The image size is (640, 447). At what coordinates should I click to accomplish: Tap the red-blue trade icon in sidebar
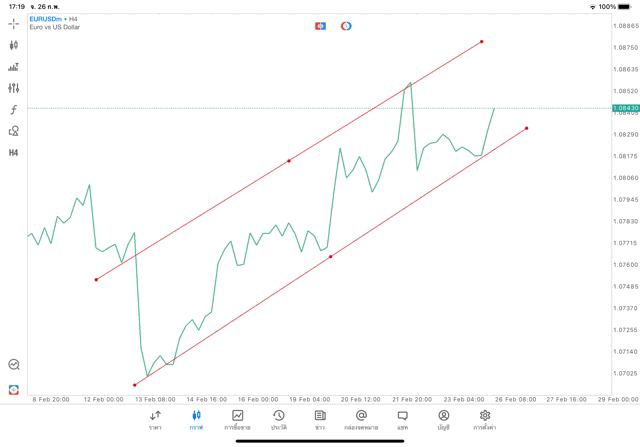(14, 389)
